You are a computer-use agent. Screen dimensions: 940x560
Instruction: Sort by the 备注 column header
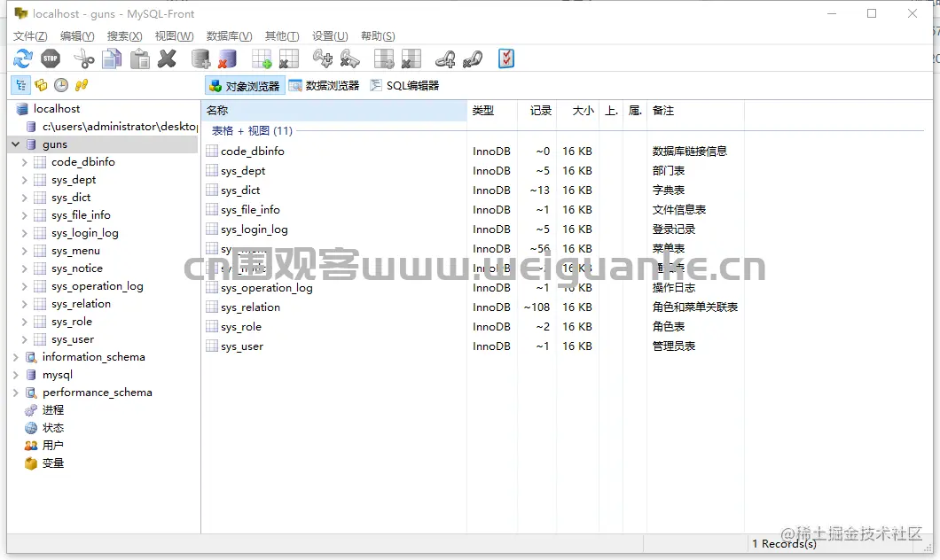click(695, 111)
